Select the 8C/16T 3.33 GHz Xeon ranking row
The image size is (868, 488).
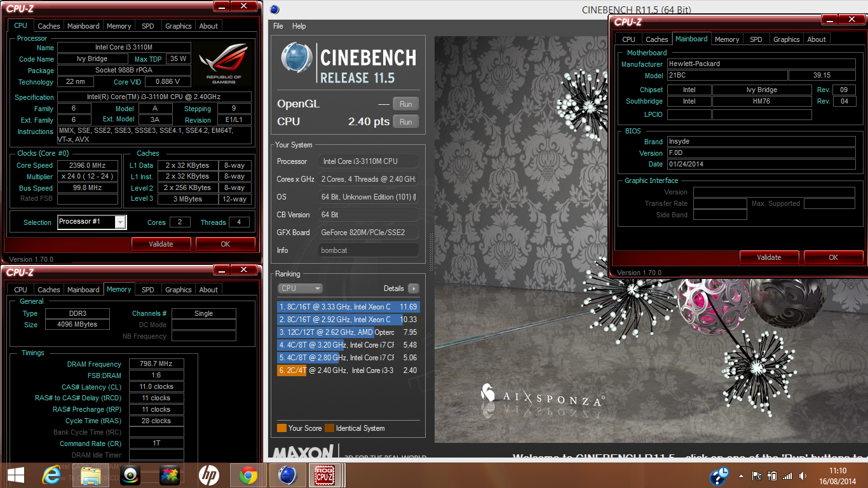point(348,307)
